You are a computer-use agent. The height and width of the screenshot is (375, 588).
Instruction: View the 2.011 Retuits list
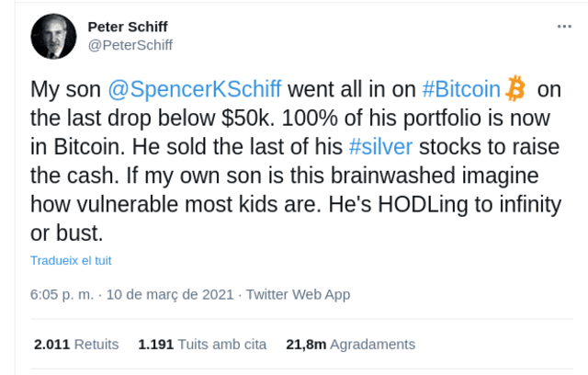(x=76, y=345)
